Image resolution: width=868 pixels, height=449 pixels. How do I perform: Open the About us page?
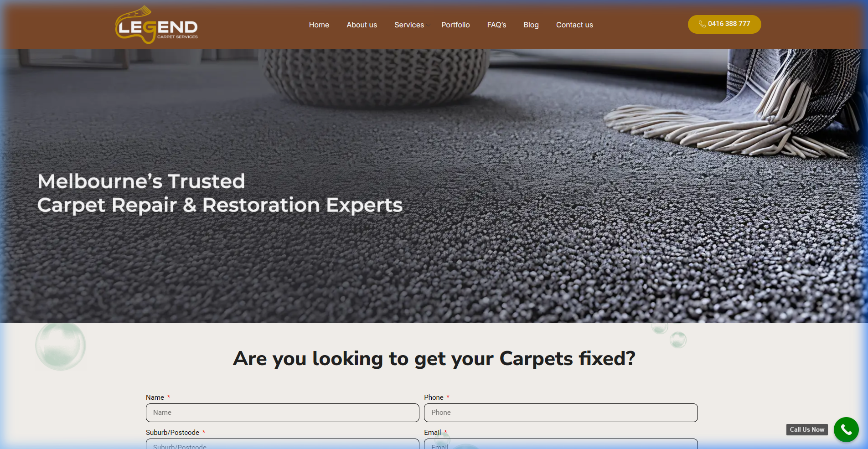tap(362, 25)
